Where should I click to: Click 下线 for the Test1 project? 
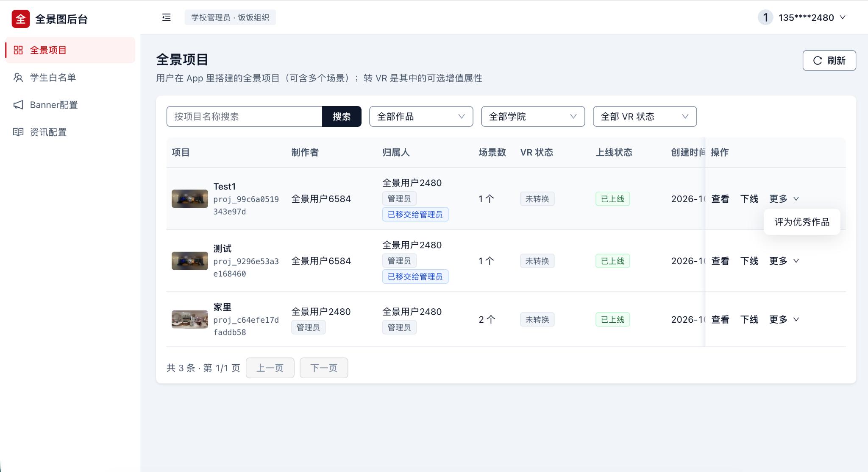tap(749, 199)
